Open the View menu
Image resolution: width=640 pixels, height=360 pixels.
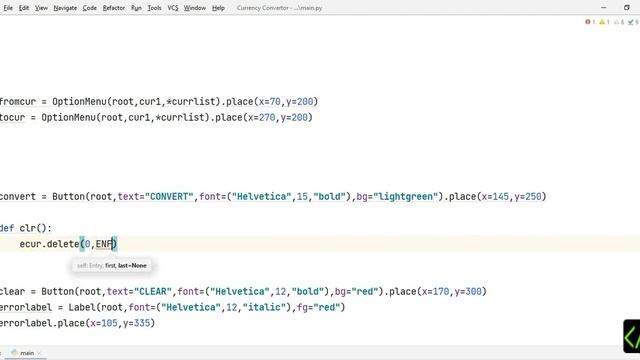click(x=41, y=8)
